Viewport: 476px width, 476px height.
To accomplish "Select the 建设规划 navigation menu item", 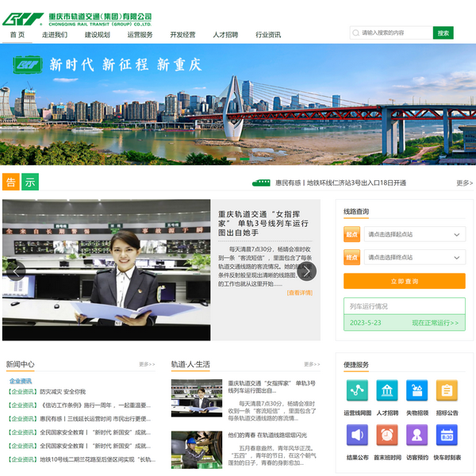I will [97, 35].
